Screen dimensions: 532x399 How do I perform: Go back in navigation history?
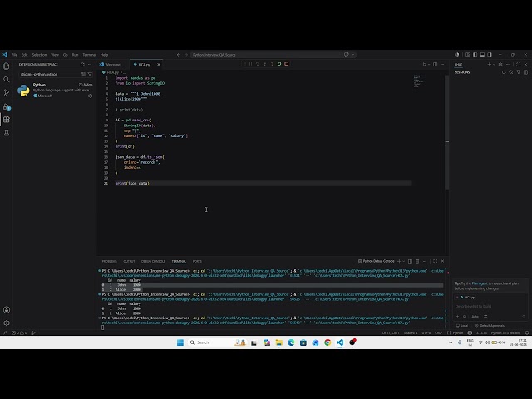(x=179, y=55)
